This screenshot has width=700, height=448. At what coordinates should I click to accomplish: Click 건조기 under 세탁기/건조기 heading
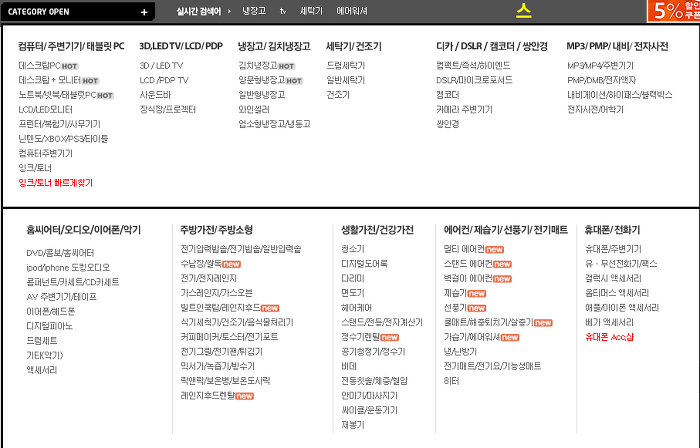(338, 95)
